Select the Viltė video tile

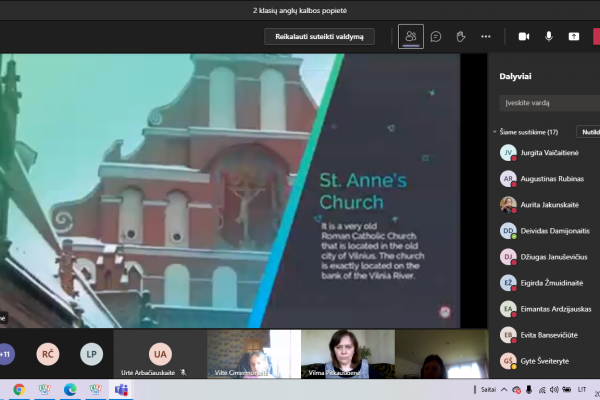pyautogui.click(x=254, y=354)
